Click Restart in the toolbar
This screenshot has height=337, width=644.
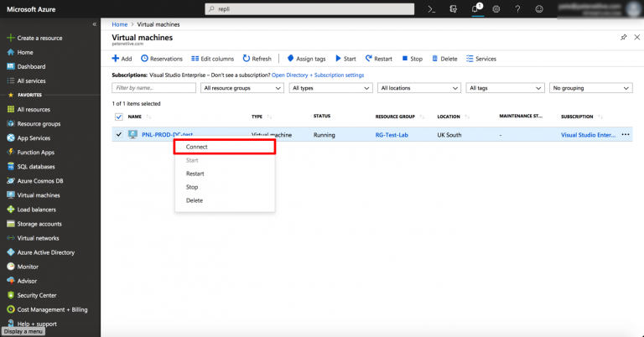point(379,59)
